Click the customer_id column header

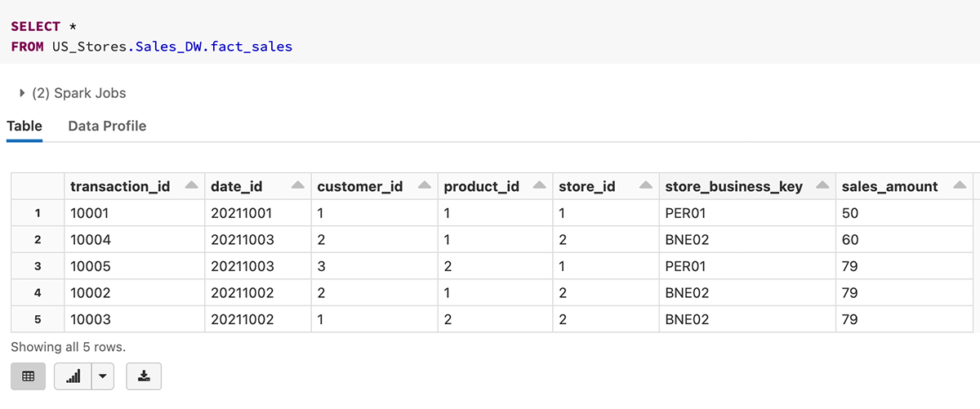pos(360,187)
